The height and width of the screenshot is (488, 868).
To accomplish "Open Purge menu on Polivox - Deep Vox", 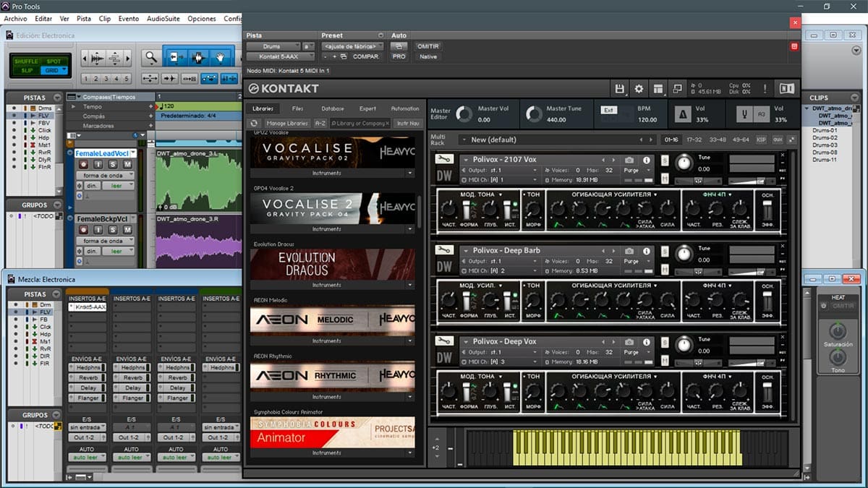I will pyautogui.click(x=636, y=352).
